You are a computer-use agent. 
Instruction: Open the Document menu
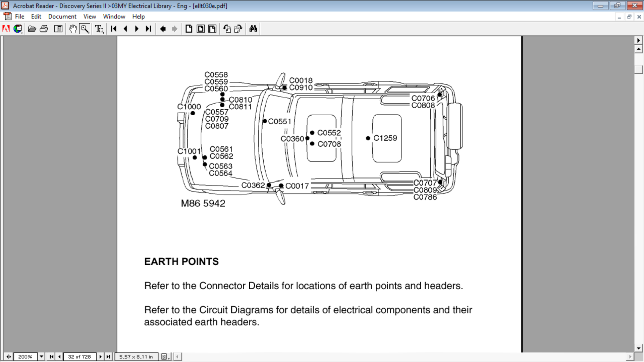click(x=62, y=16)
